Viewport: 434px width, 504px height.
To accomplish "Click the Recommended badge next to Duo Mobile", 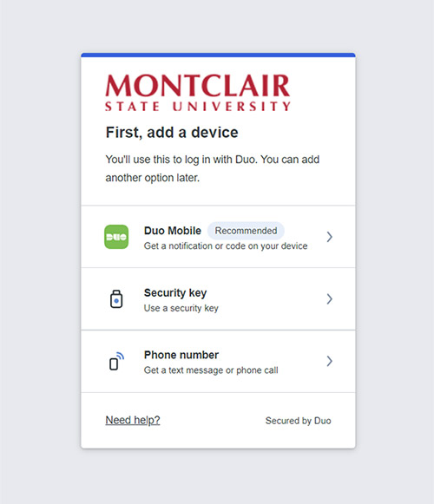I will (246, 231).
